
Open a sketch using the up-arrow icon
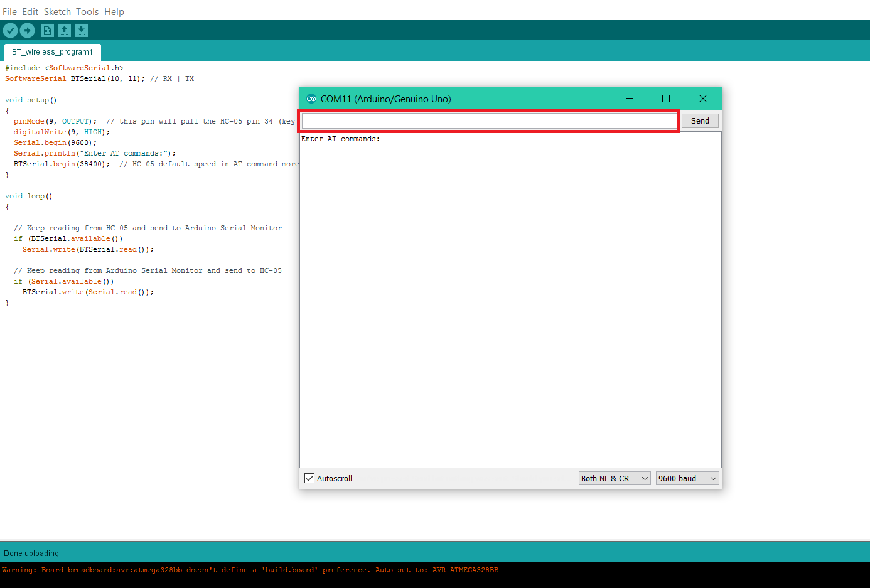coord(64,30)
